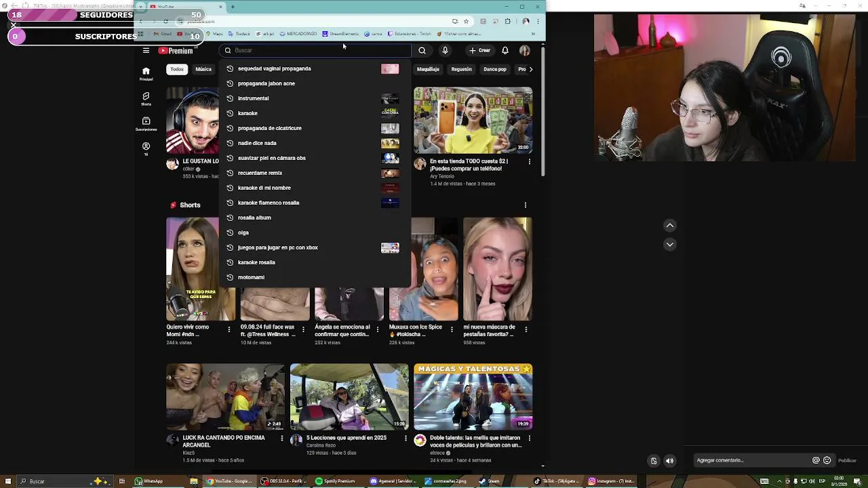Open WhatsApp from the Windows taskbar
Image resolution: width=868 pixels, height=488 pixels.
pyautogui.click(x=149, y=481)
